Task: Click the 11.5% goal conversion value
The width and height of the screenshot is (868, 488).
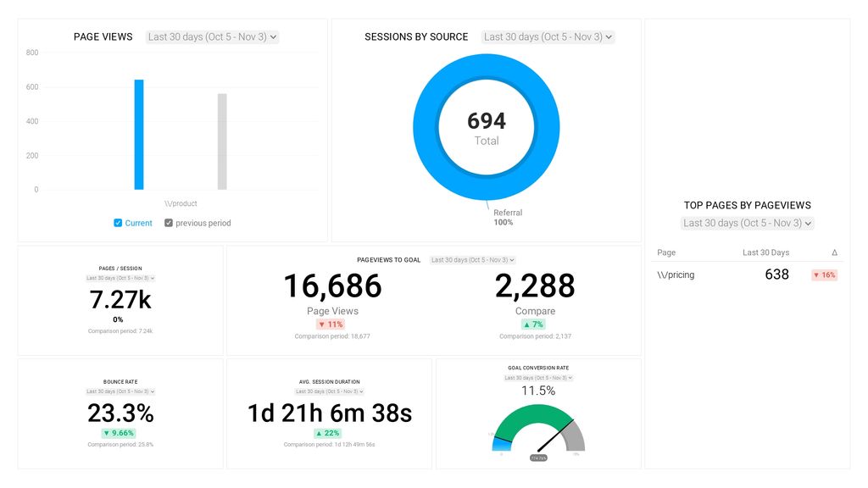Action: (x=538, y=391)
